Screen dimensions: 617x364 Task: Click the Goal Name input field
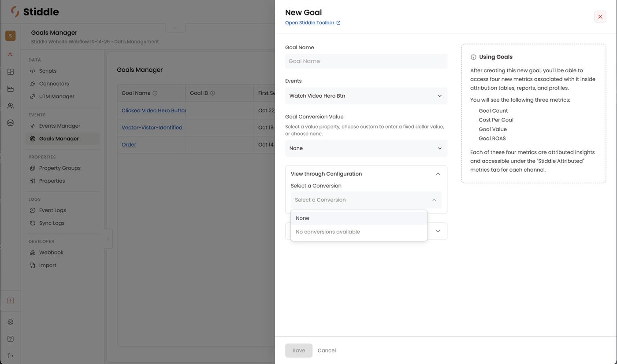366,61
